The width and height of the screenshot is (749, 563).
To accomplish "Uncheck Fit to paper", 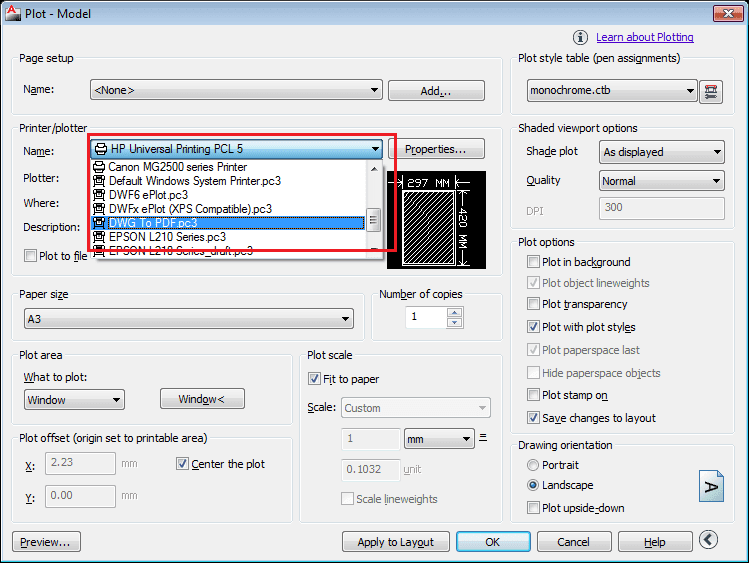I will [x=314, y=379].
